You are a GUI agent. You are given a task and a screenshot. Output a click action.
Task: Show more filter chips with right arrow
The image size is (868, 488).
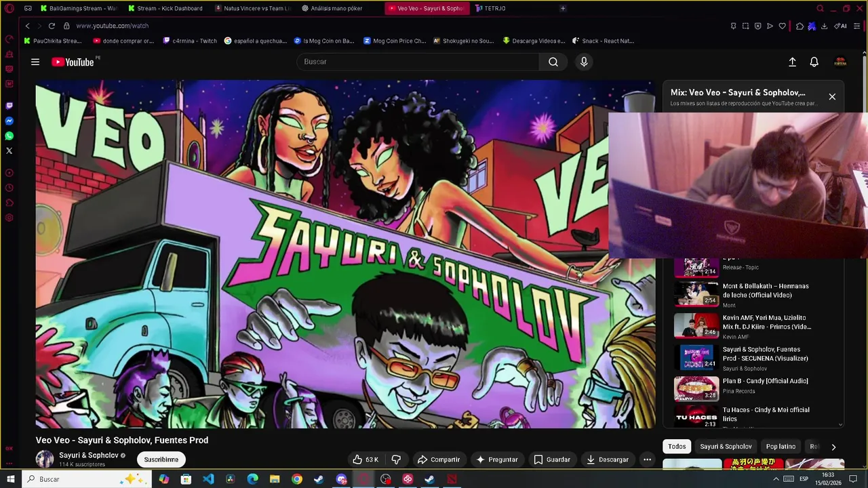click(x=833, y=447)
